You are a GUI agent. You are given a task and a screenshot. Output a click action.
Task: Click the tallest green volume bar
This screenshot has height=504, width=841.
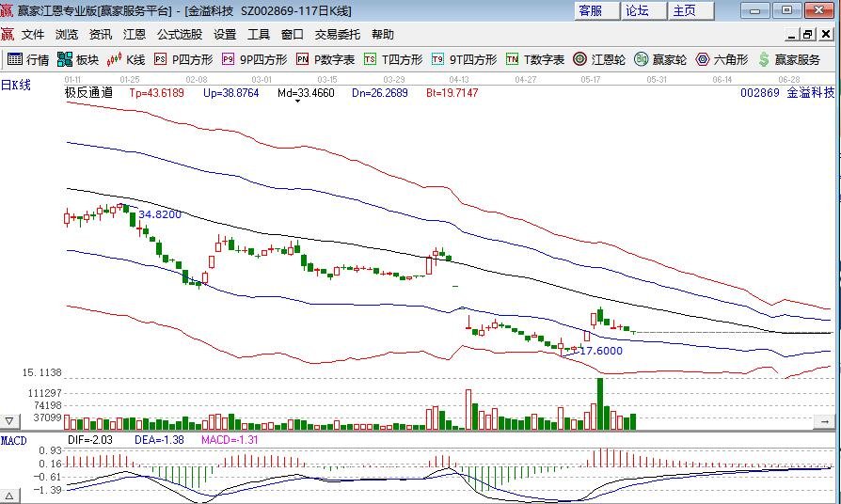pyautogui.click(x=600, y=403)
